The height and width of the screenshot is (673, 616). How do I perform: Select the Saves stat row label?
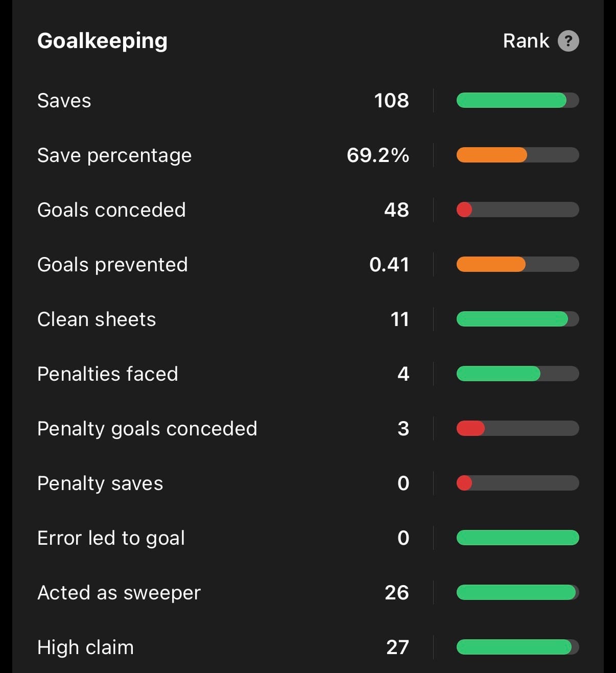pos(64,101)
